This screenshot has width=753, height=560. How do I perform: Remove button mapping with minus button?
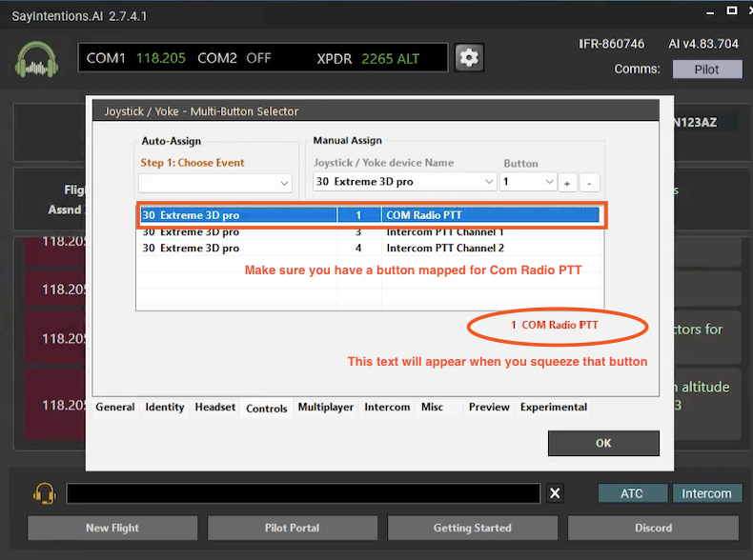click(x=589, y=183)
